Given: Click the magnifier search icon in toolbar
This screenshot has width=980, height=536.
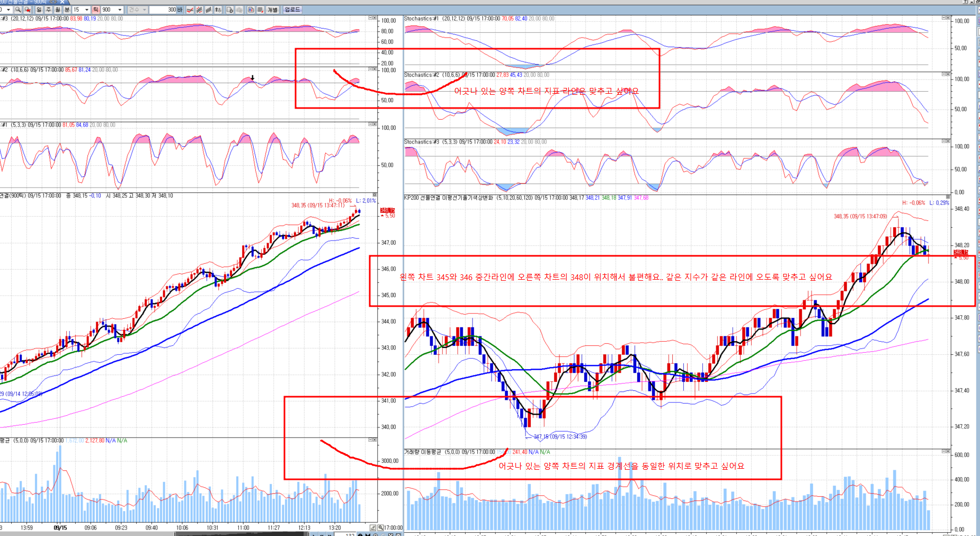Looking at the screenshot, I should pos(18,10).
